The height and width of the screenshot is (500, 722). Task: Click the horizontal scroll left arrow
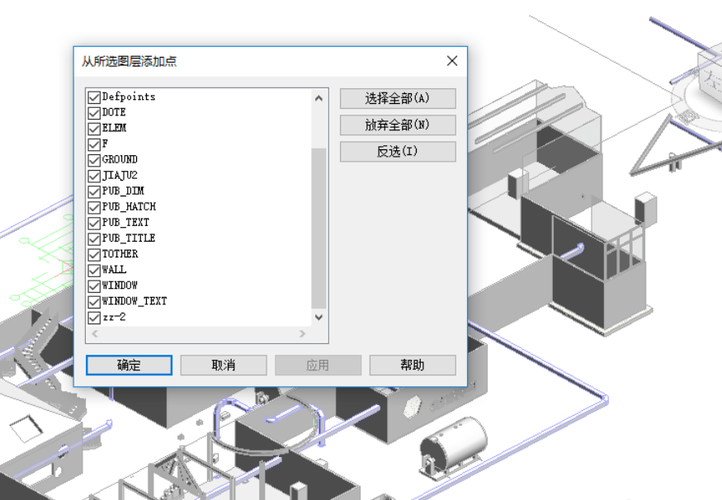click(95, 333)
